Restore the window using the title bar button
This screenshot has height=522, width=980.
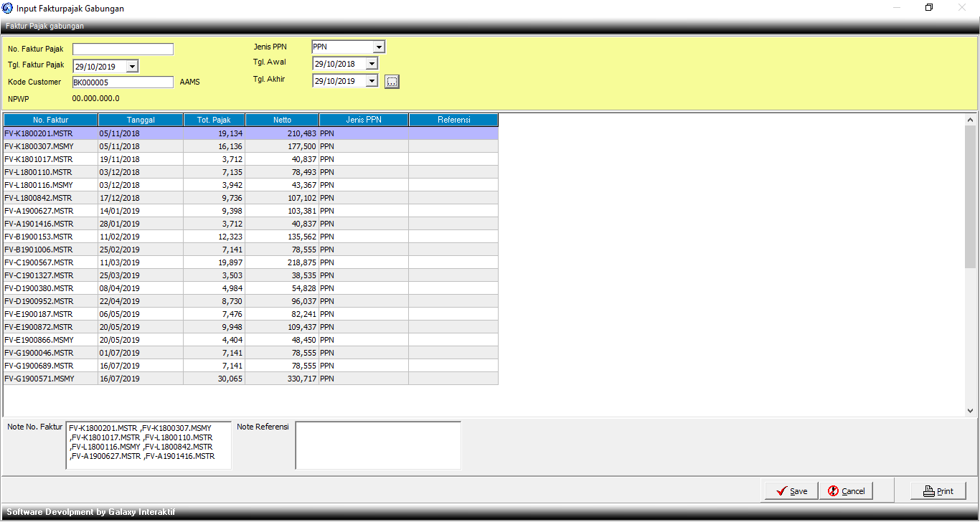pos(929,8)
